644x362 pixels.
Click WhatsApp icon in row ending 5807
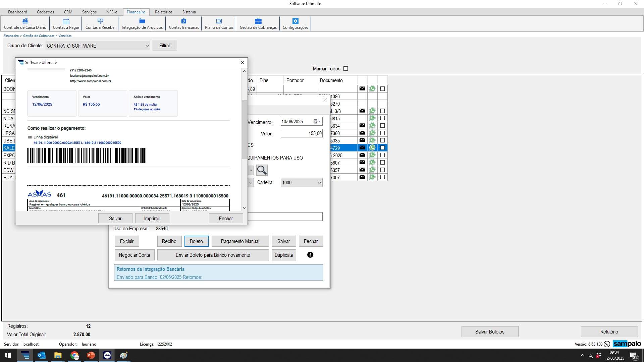click(372, 163)
